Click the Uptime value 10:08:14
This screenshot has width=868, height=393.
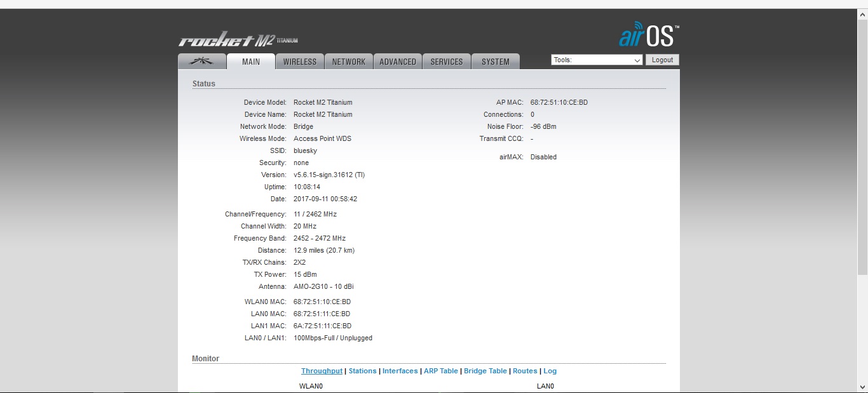(307, 187)
